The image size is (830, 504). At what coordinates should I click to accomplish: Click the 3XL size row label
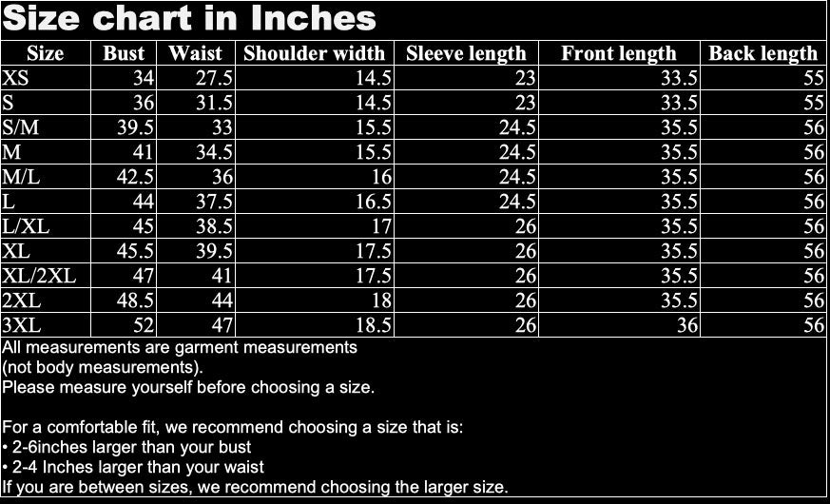point(21,325)
